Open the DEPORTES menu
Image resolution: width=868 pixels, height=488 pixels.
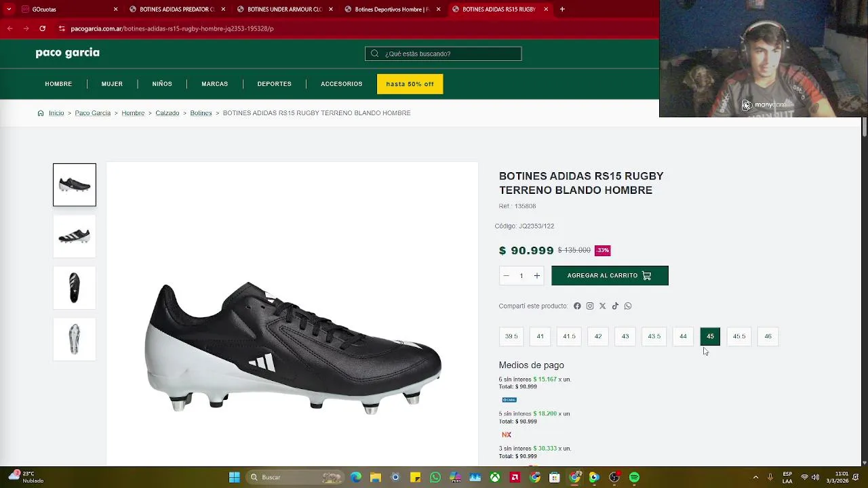click(x=274, y=84)
